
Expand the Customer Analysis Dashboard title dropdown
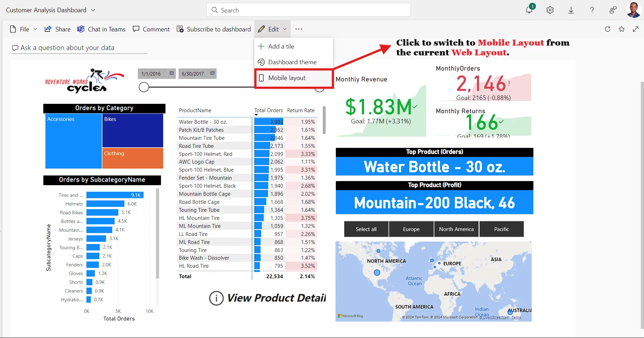[93, 10]
